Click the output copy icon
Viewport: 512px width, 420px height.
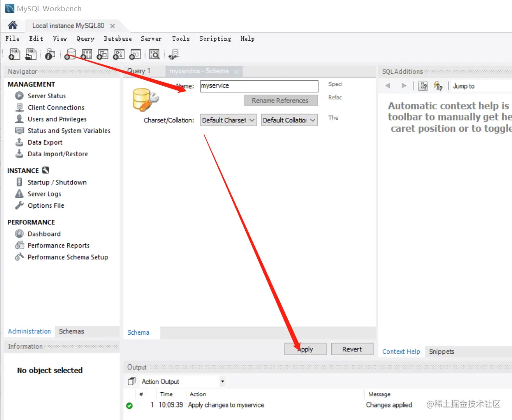pos(131,381)
